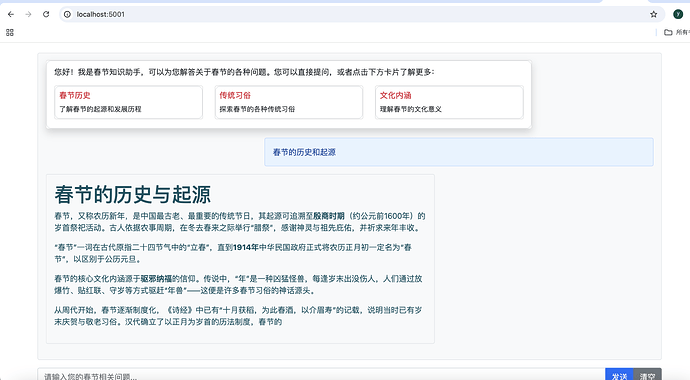690x380 pixels.
Task: Open the 文化内涵 card
Action: pos(449,102)
